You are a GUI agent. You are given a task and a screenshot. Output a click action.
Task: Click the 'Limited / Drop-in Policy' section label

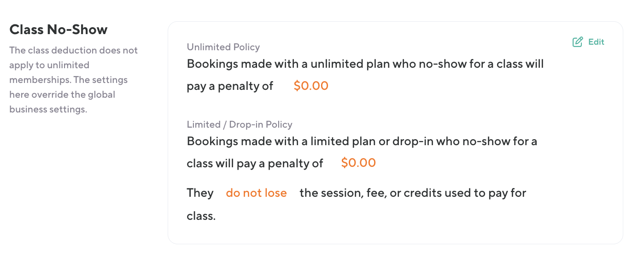point(239,124)
